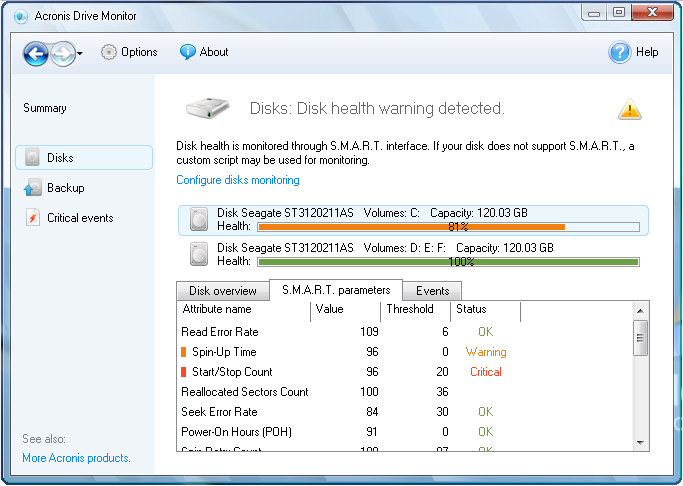683x486 pixels.
Task: Go to the Summary page
Action: point(45,108)
